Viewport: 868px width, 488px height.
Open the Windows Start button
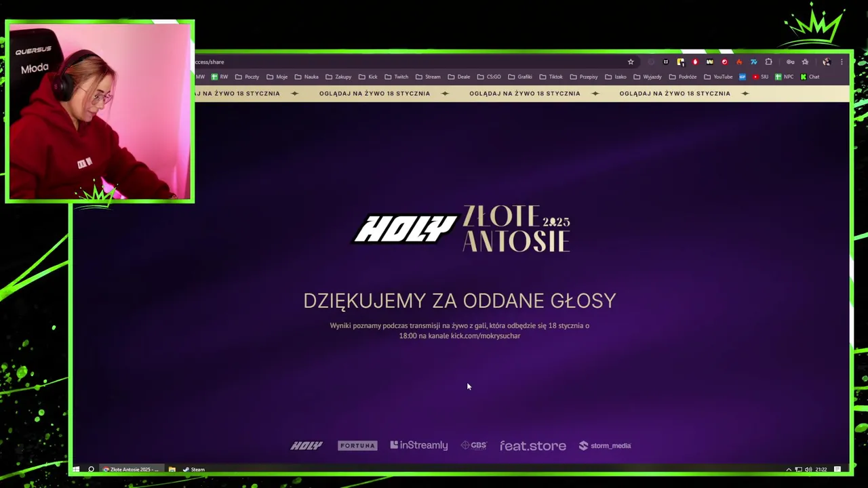tap(76, 469)
